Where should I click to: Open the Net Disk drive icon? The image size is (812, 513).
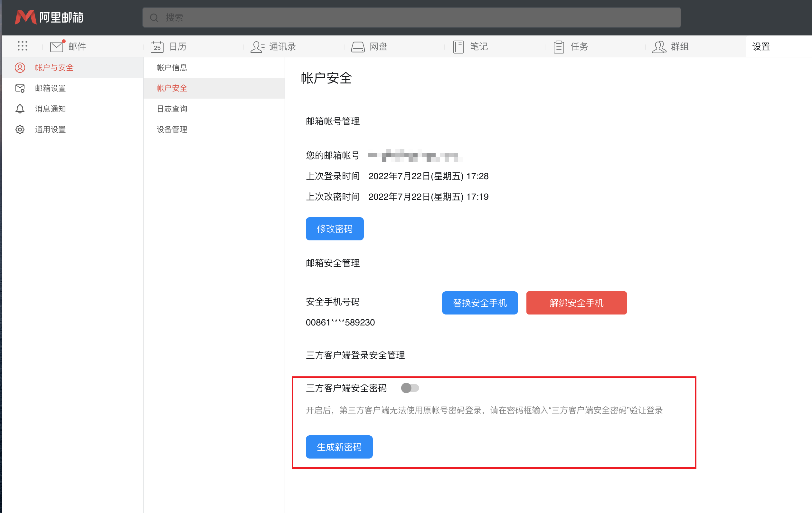tap(358, 47)
